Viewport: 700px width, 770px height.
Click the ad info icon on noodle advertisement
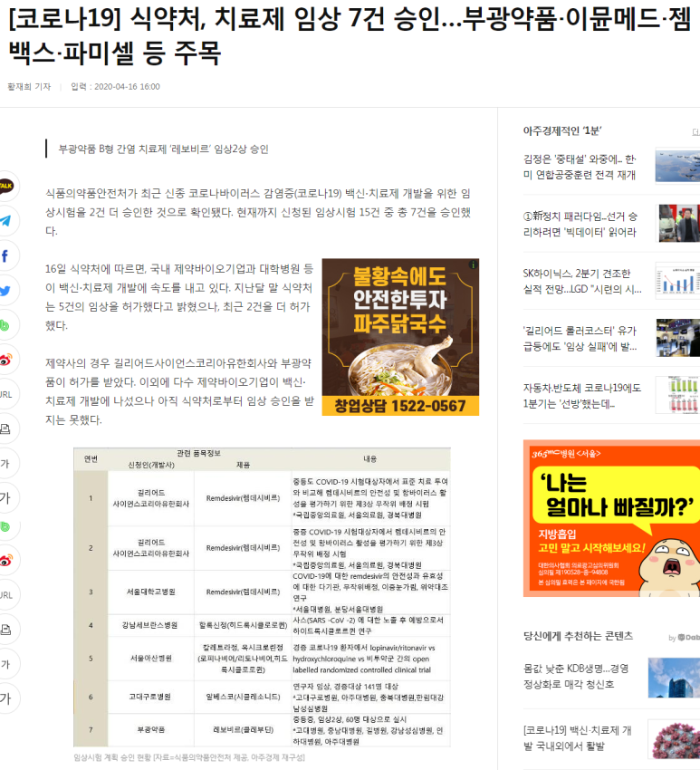pyautogui.click(x=474, y=265)
